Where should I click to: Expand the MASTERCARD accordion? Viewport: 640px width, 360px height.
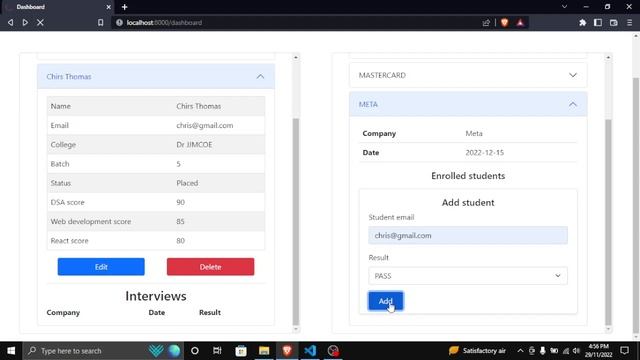pyautogui.click(x=468, y=75)
